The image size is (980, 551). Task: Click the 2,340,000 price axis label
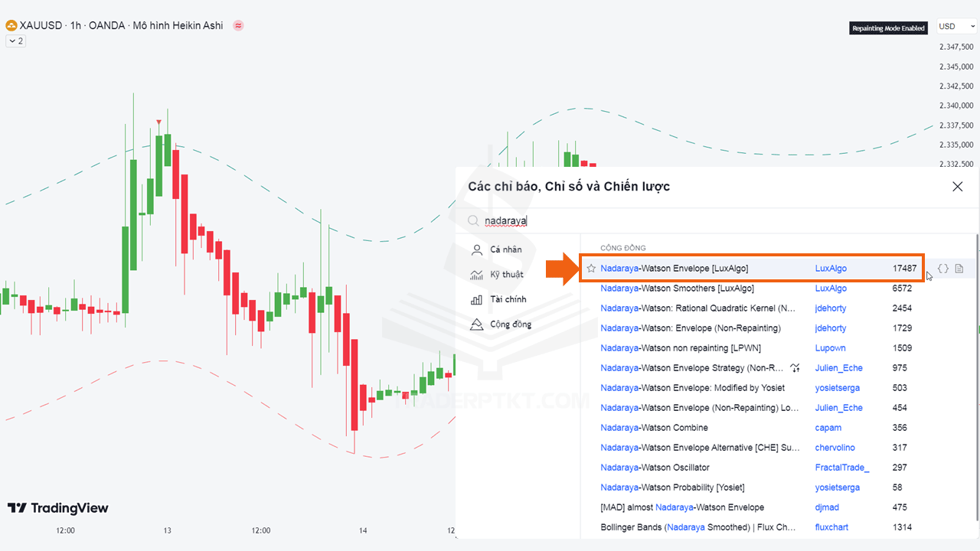point(957,106)
